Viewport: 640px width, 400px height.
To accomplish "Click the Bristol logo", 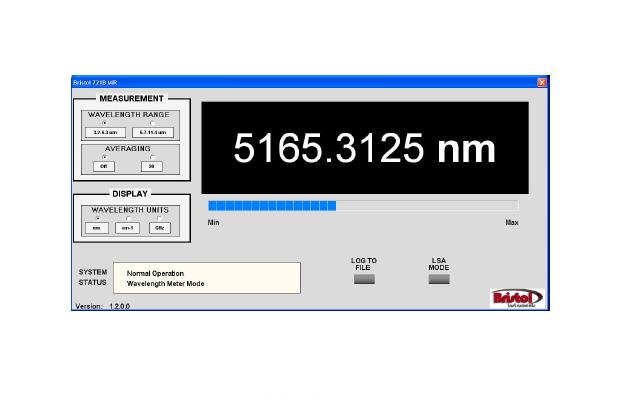I will 516,298.
